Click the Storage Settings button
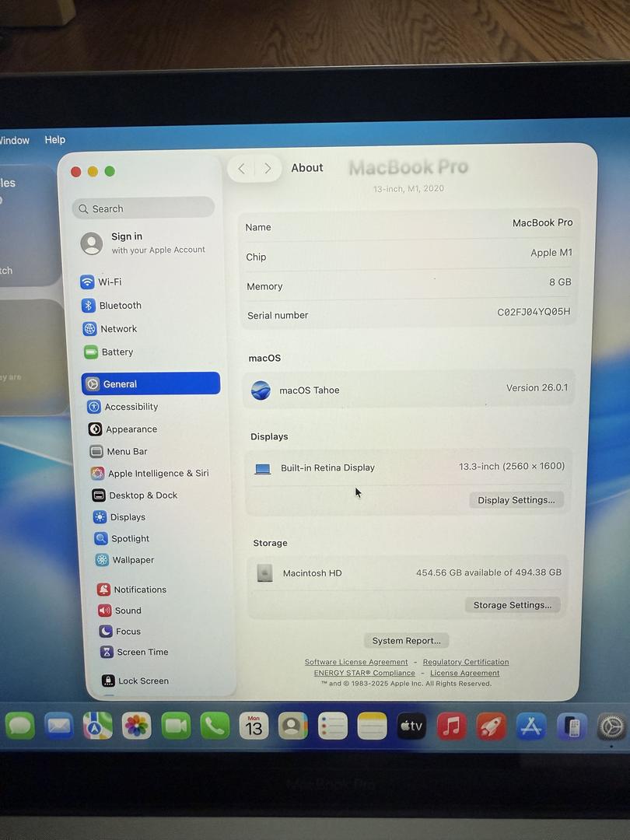 (x=512, y=605)
